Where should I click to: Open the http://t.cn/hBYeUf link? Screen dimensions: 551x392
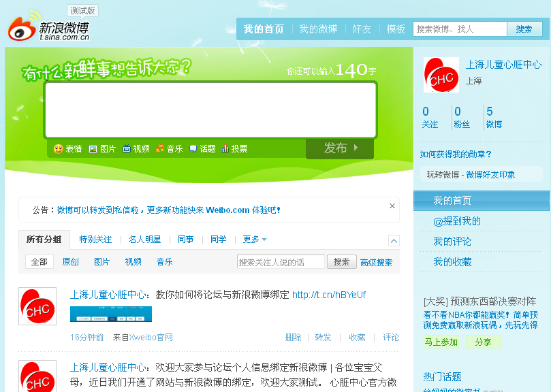pyautogui.click(x=329, y=295)
